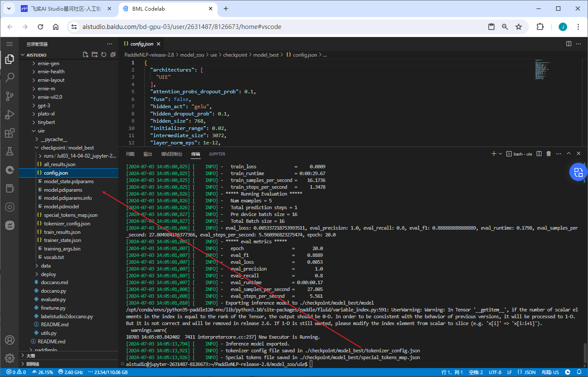Bookmark this page with star icon
The image size is (588, 377).
pos(519,26)
